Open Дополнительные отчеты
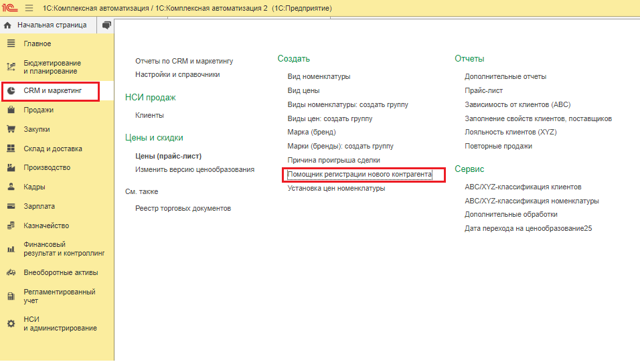Image resolution: width=640 pixels, height=364 pixels. click(505, 76)
